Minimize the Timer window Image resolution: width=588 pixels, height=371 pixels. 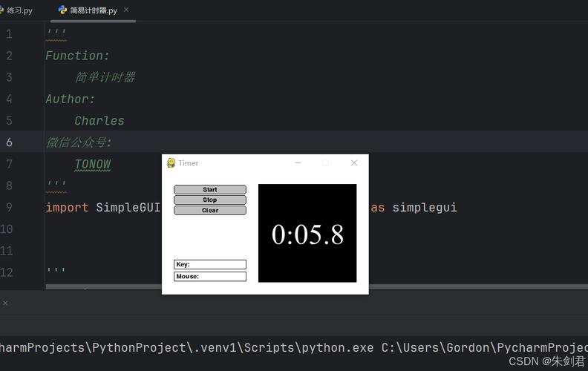click(298, 163)
